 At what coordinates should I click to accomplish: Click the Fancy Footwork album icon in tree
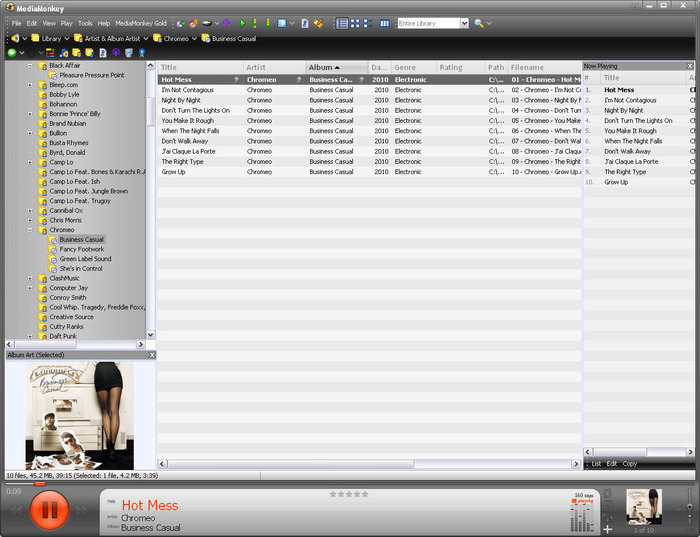[52, 249]
